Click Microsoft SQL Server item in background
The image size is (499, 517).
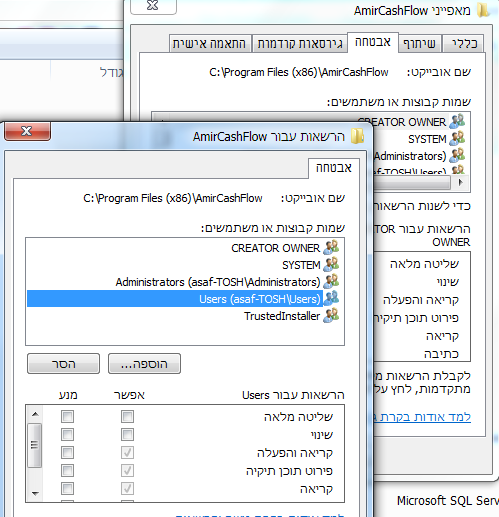point(448,501)
